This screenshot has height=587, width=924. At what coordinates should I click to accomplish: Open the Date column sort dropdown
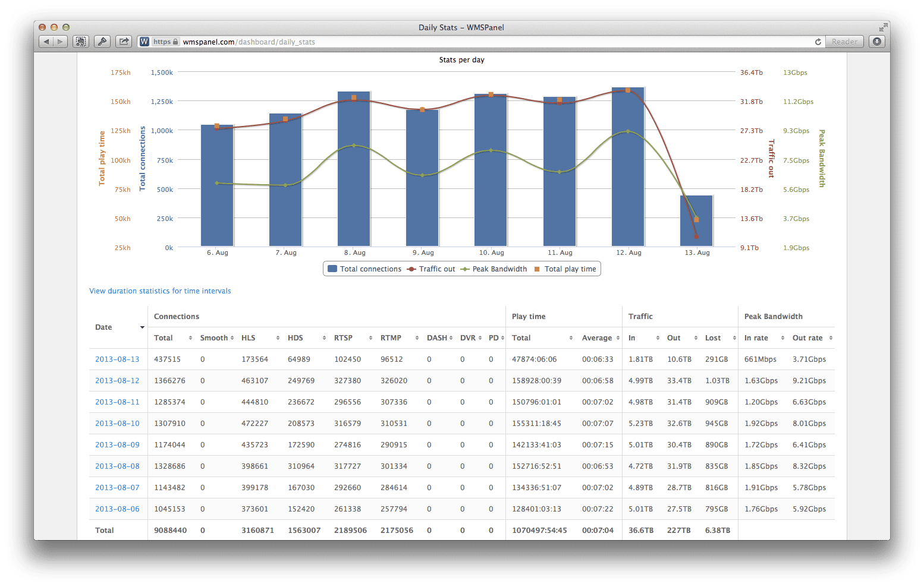142,327
